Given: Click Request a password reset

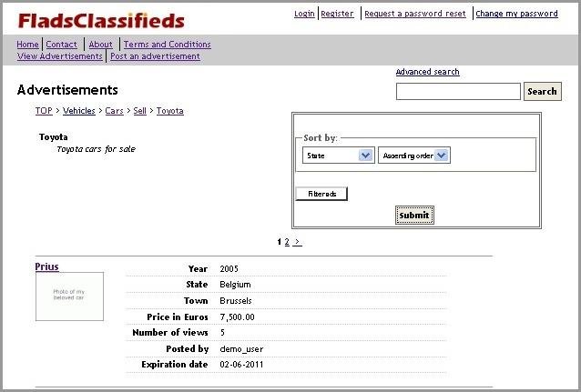Looking at the screenshot, I should point(415,14).
